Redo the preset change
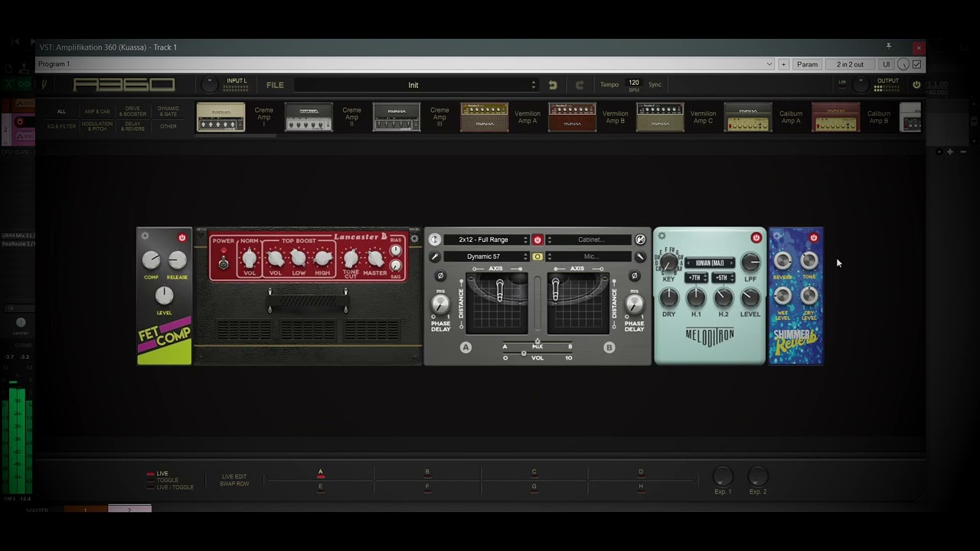The width and height of the screenshot is (980, 551). point(580,85)
